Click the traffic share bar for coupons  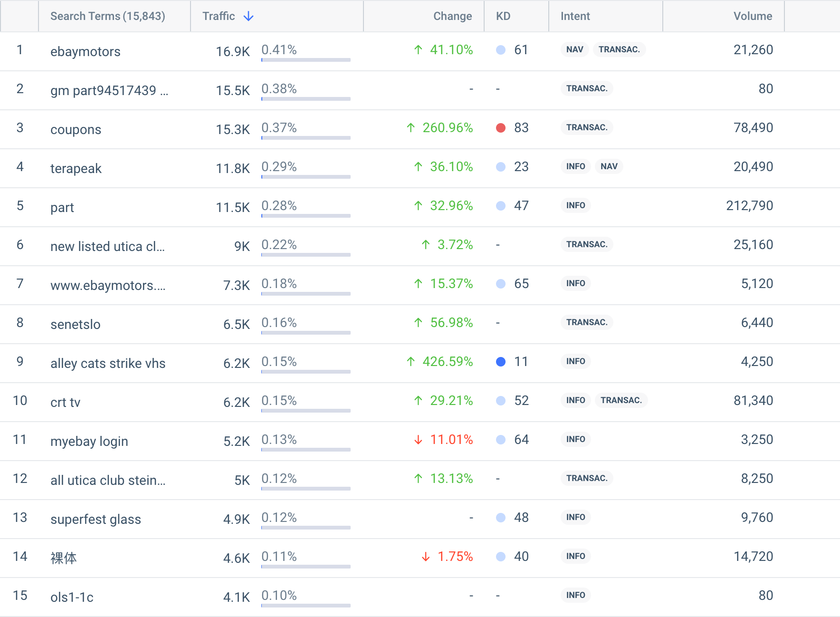[x=305, y=138]
